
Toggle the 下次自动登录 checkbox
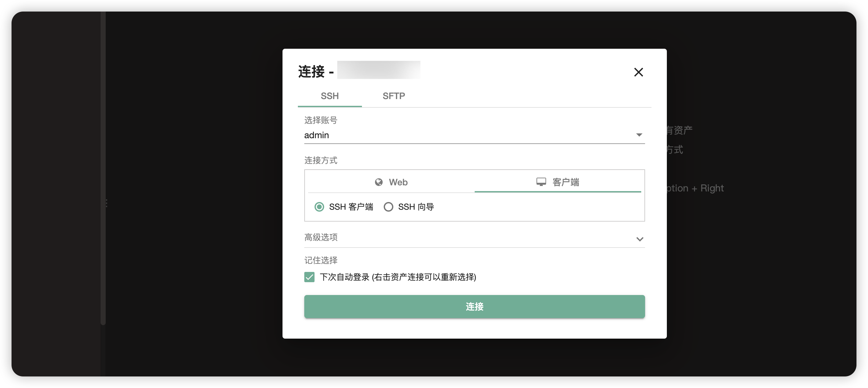point(309,277)
